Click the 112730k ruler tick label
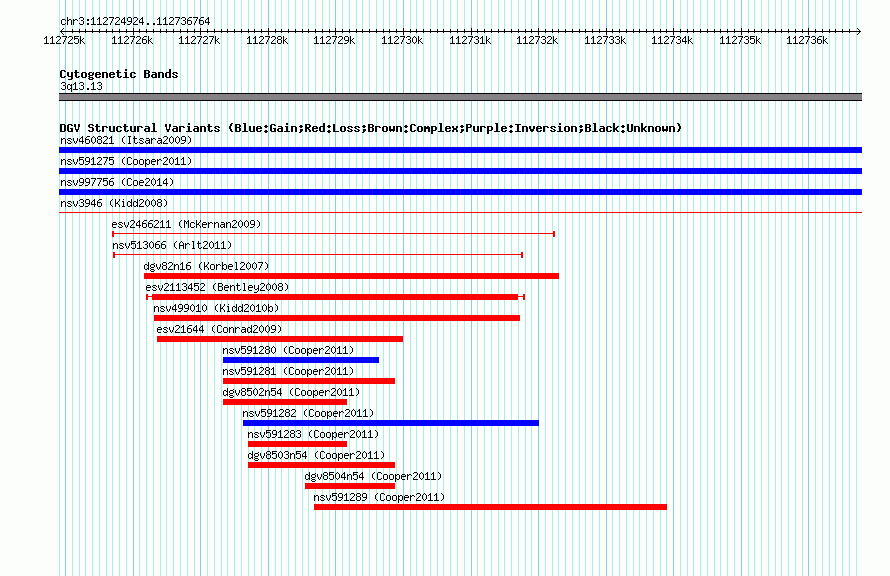 coord(402,40)
